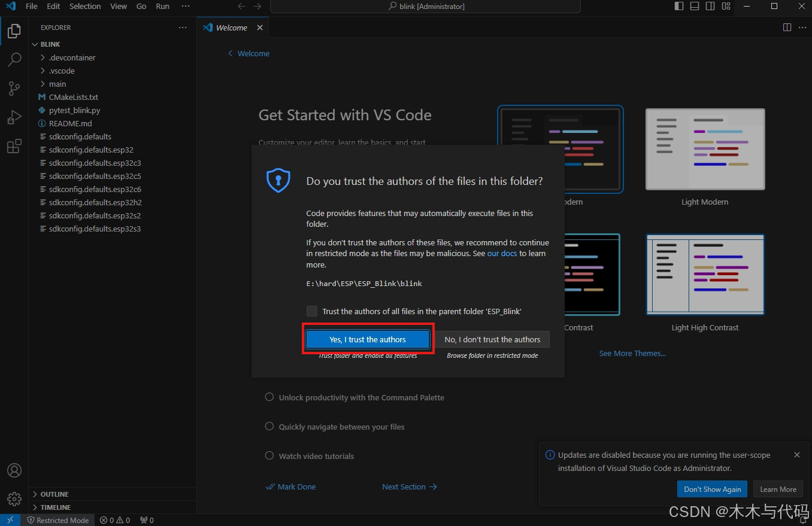This screenshot has height=526, width=812.
Task: Open the customize layout icon
Action: tap(726, 6)
